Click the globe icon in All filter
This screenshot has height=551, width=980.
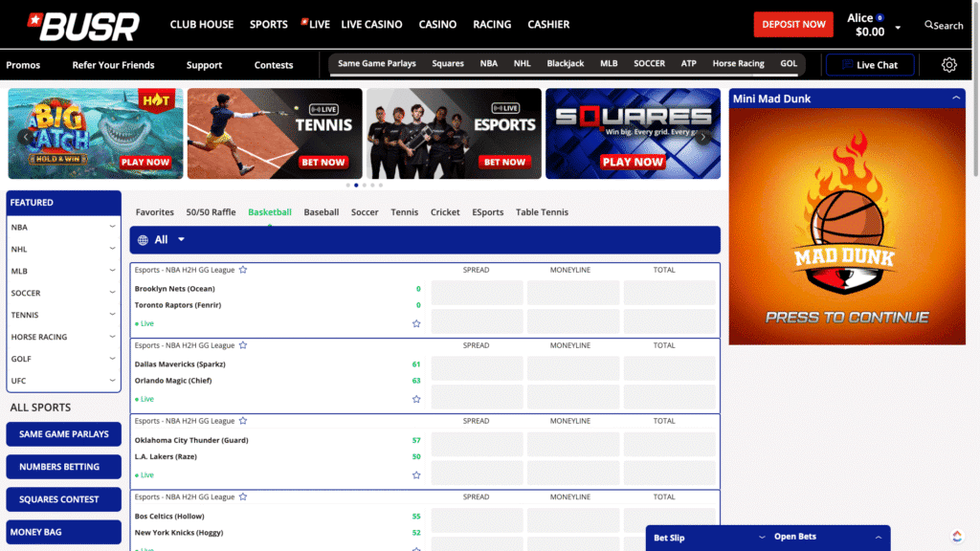144,240
